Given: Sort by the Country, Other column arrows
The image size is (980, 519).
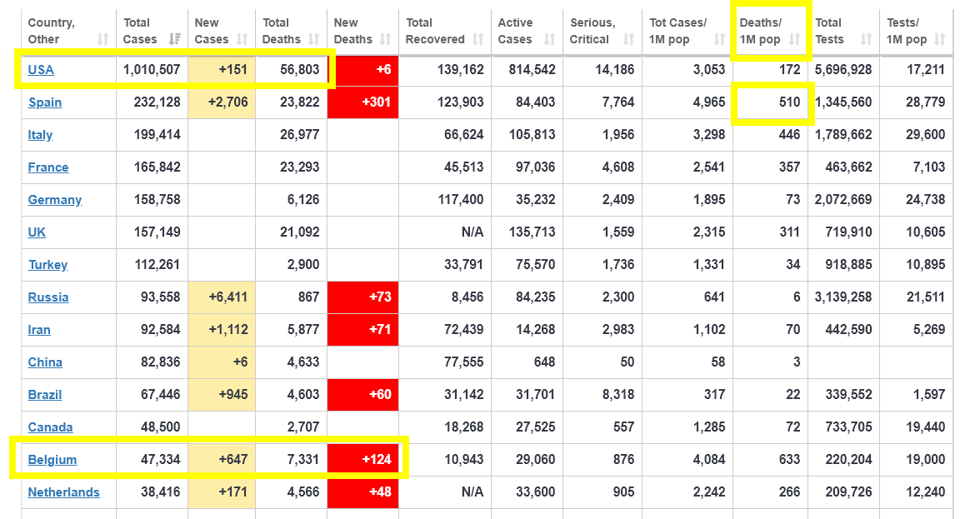Looking at the screenshot, I should pos(103,39).
